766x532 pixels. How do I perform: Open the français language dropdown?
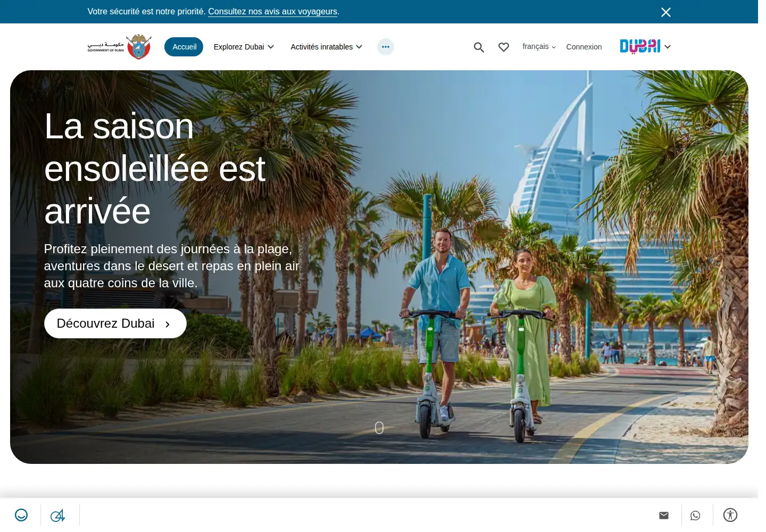(539, 47)
